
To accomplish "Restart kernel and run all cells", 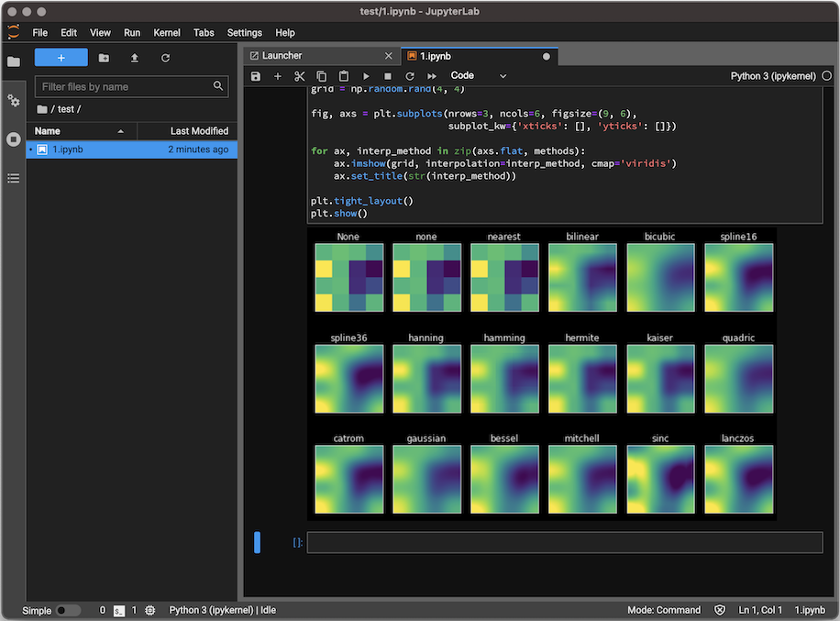I will (x=432, y=76).
